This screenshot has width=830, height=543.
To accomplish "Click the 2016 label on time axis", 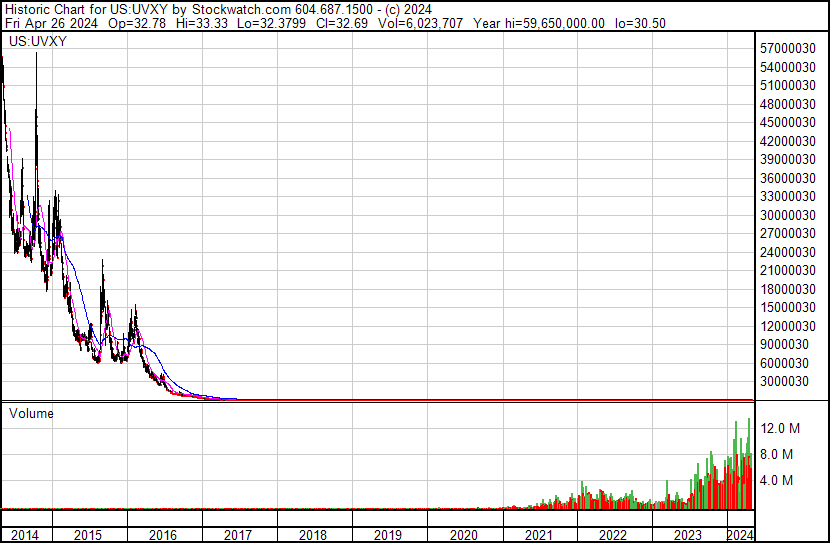I will click(x=163, y=535).
